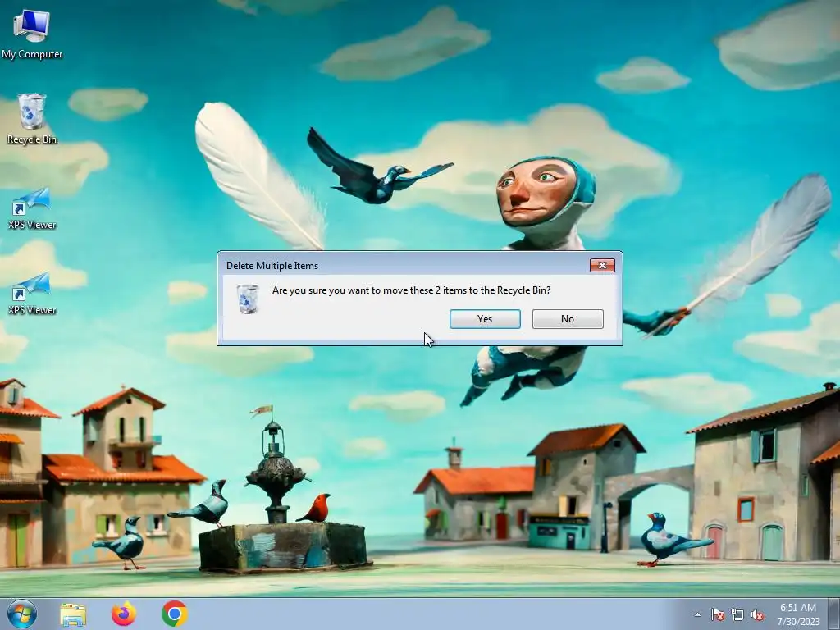
Task: Launch Firefox from the taskbar
Action: tap(124, 614)
